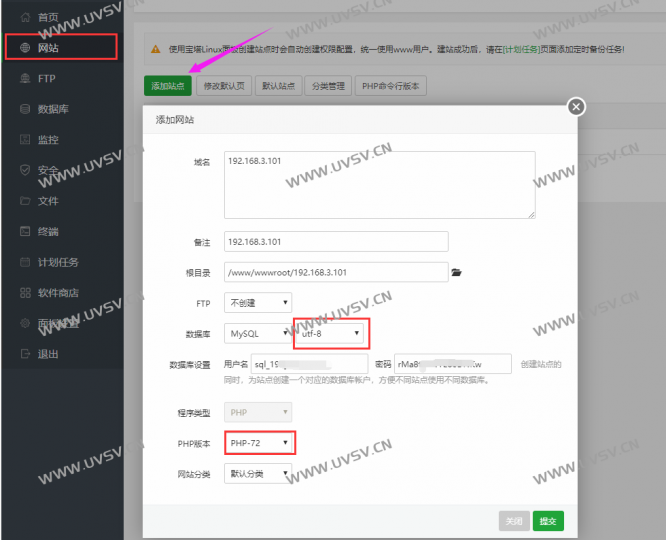Click the database 用户名 field

click(309, 364)
